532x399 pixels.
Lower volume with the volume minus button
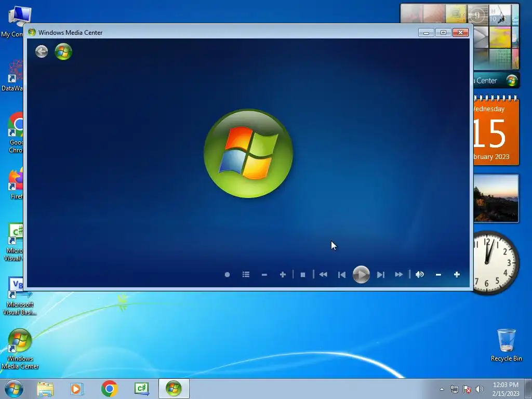(438, 274)
